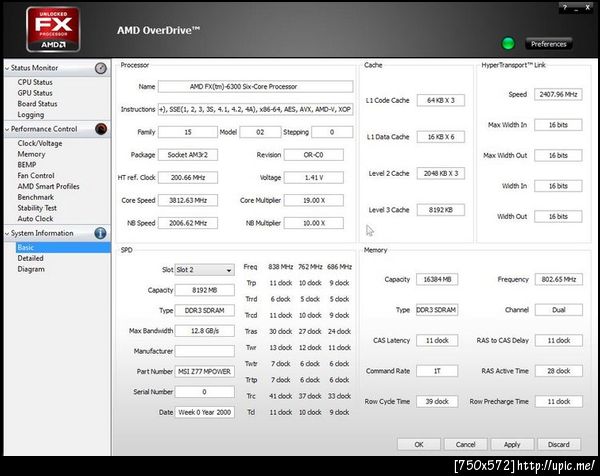This screenshot has height=476, width=600.
Task: Click the green status indicator light
Action: (x=508, y=44)
